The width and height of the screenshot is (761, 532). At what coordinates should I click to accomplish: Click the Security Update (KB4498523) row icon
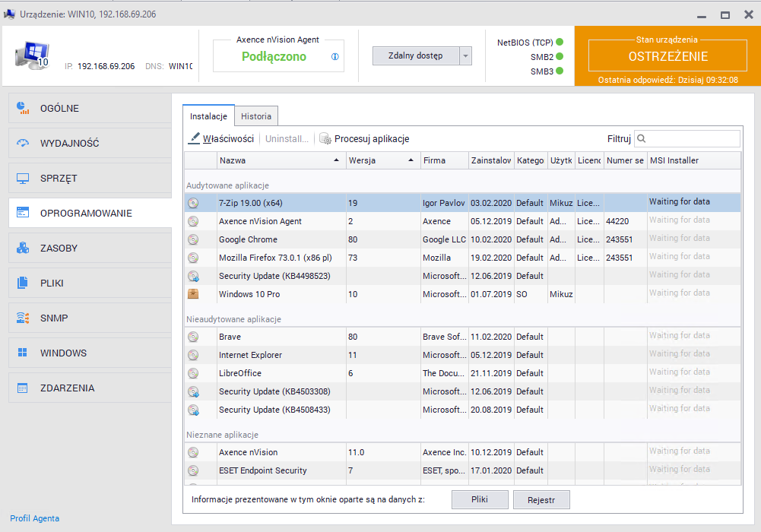pyautogui.click(x=193, y=276)
